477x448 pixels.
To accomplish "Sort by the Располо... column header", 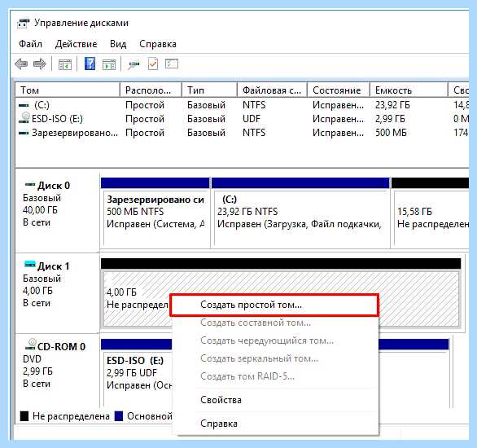I will click(151, 90).
